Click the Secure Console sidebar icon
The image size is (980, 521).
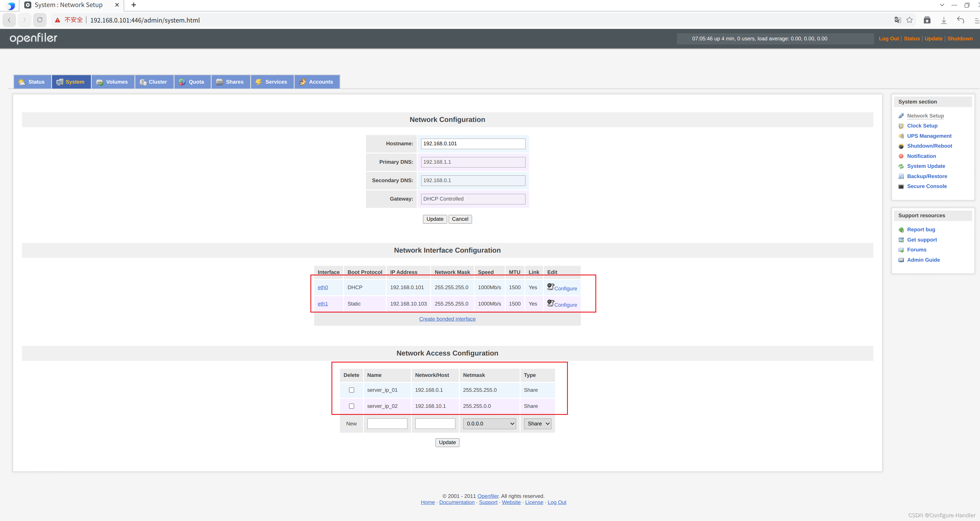(x=901, y=187)
